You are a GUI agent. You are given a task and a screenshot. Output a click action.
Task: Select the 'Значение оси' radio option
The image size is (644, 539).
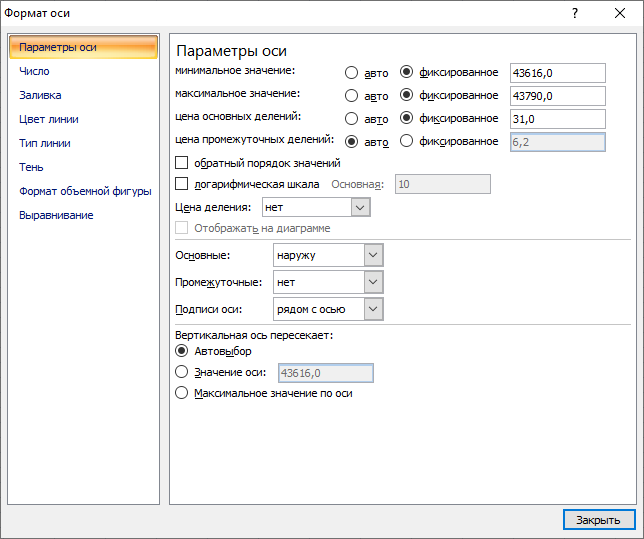coord(182,372)
